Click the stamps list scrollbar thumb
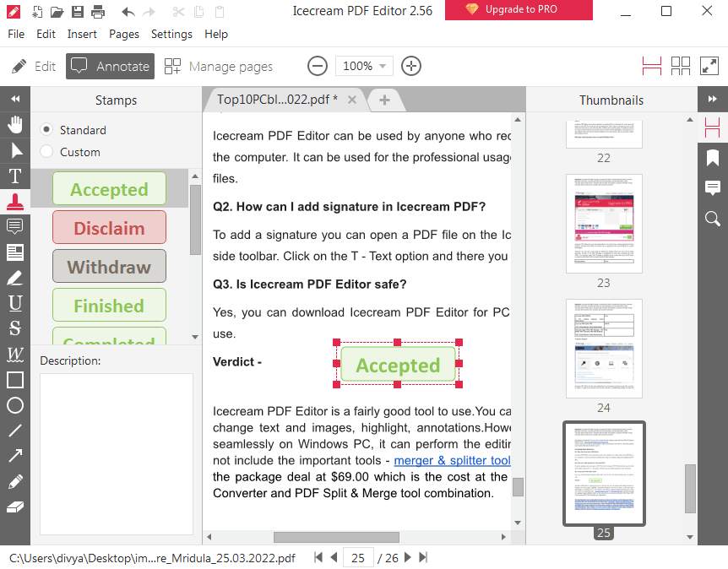The image size is (728, 569). [195, 219]
